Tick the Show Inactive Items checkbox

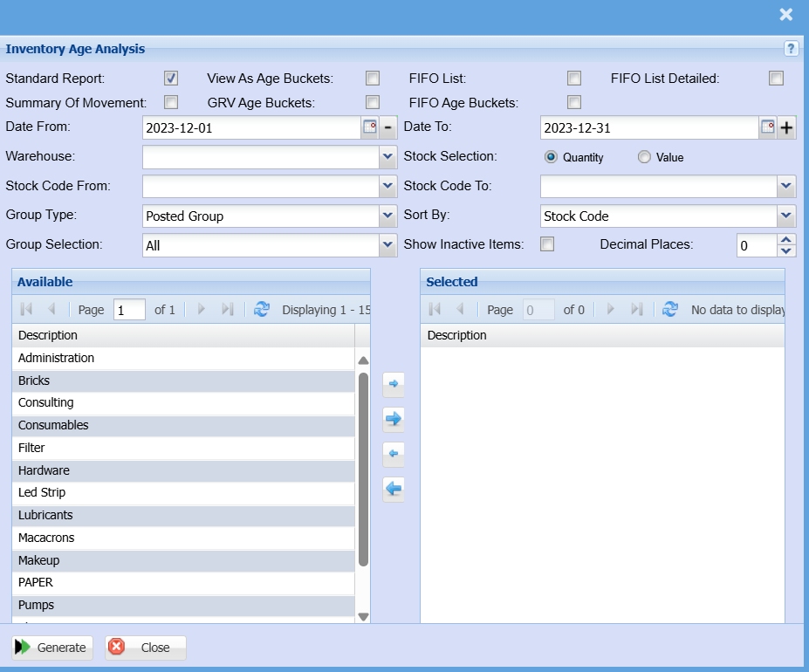click(x=547, y=244)
